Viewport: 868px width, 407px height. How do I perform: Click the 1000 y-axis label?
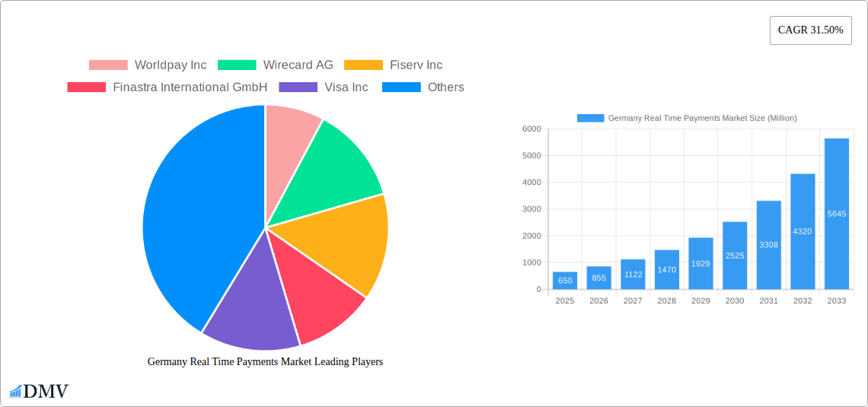[531, 262]
